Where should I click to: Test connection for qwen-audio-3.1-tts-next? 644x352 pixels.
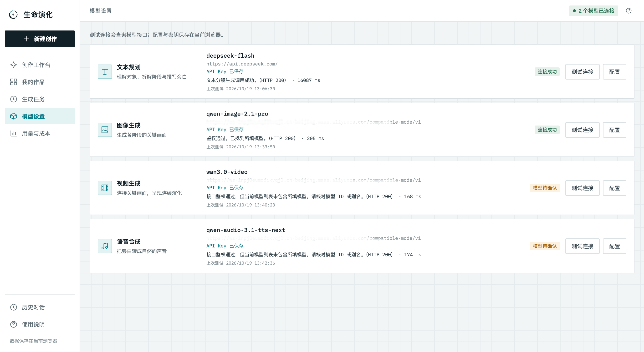pyautogui.click(x=582, y=246)
